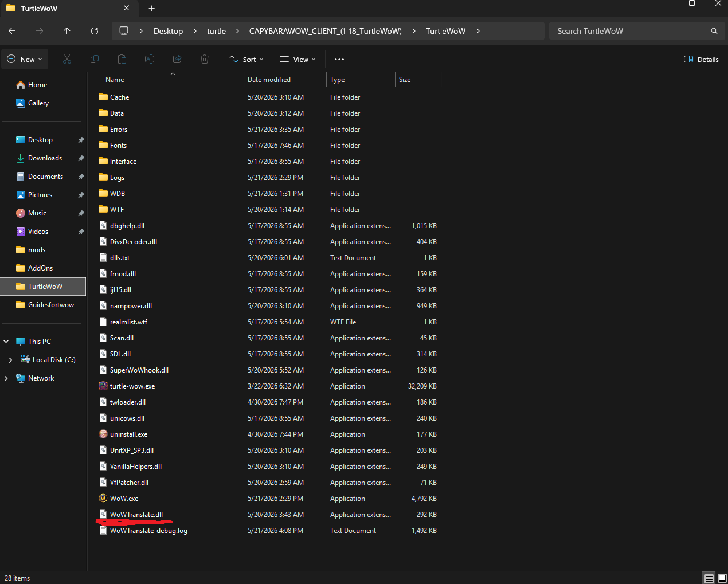Click the Share toolbar icon

[x=177, y=59]
